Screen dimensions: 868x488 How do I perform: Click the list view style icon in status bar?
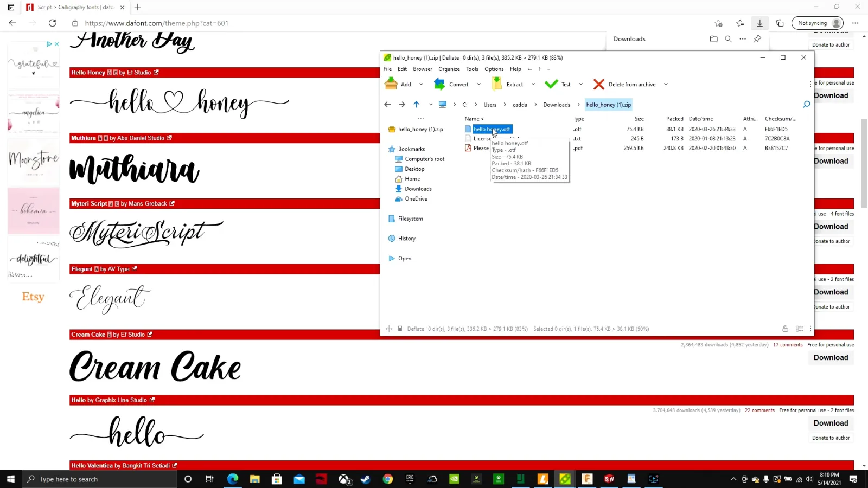click(x=799, y=329)
